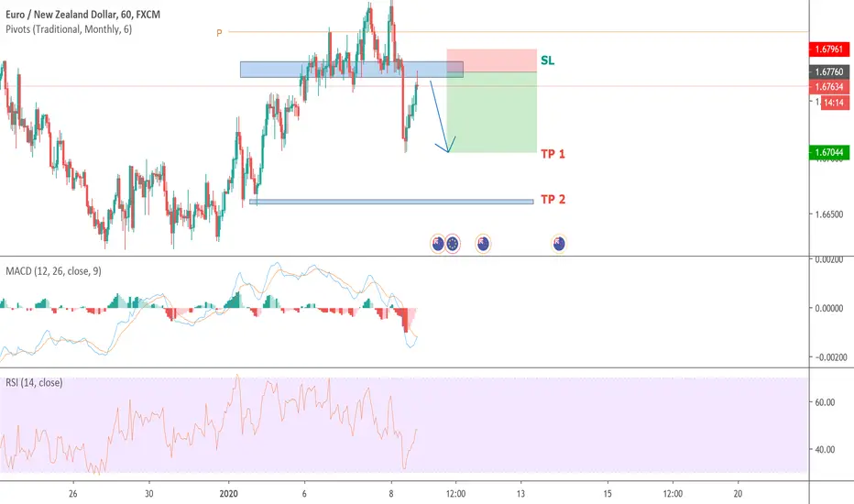Click the 0.00200 MACD scale label
The height and width of the screenshot is (504, 854).
(x=831, y=259)
